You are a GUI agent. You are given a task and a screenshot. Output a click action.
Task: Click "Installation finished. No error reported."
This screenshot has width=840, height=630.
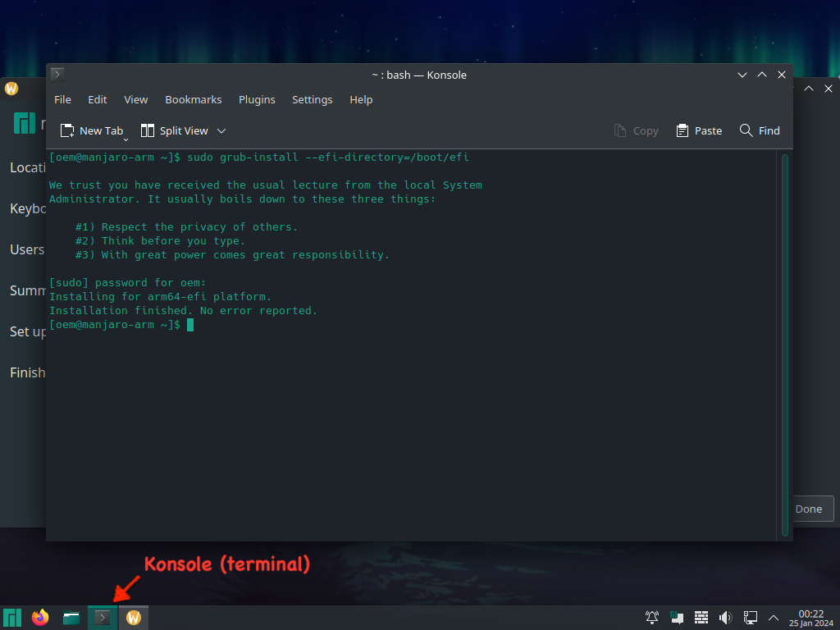(183, 311)
